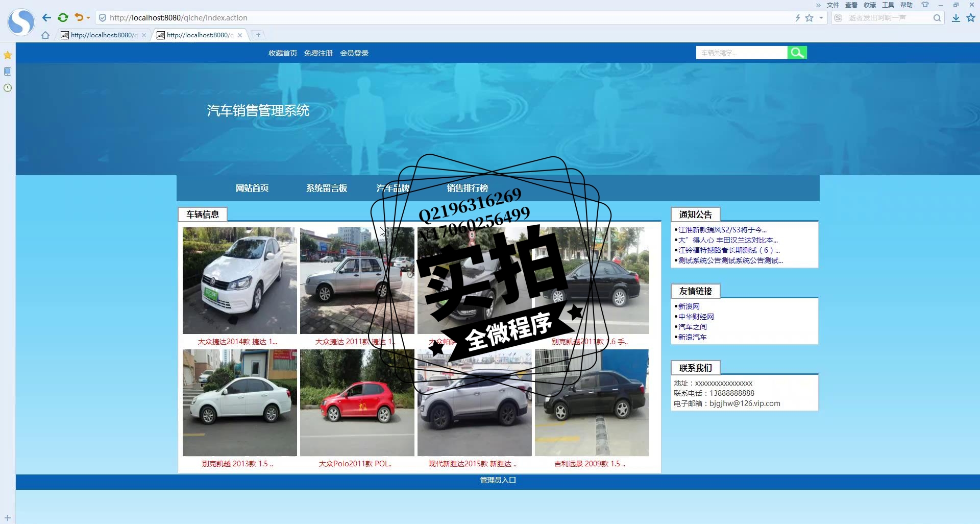Open the sidebar favorites star icon
The image size is (980, 524).
8,55
